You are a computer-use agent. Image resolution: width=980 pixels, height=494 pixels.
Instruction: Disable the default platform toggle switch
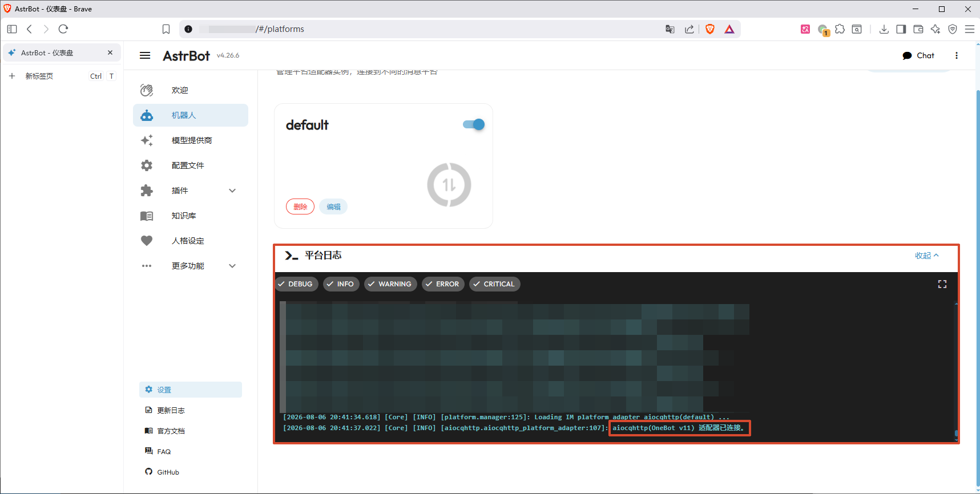474,124
